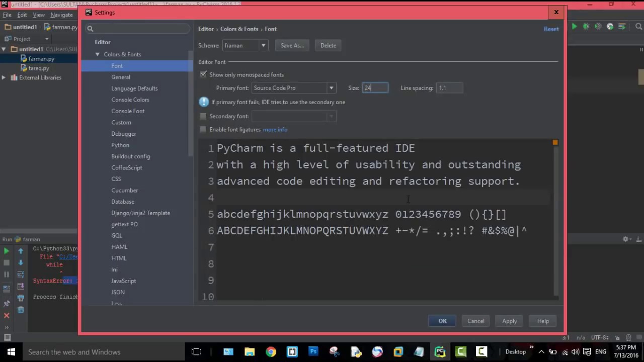Click the down arrow in Run console
This screenshot has height=362, width=644.
coord(21,262)
